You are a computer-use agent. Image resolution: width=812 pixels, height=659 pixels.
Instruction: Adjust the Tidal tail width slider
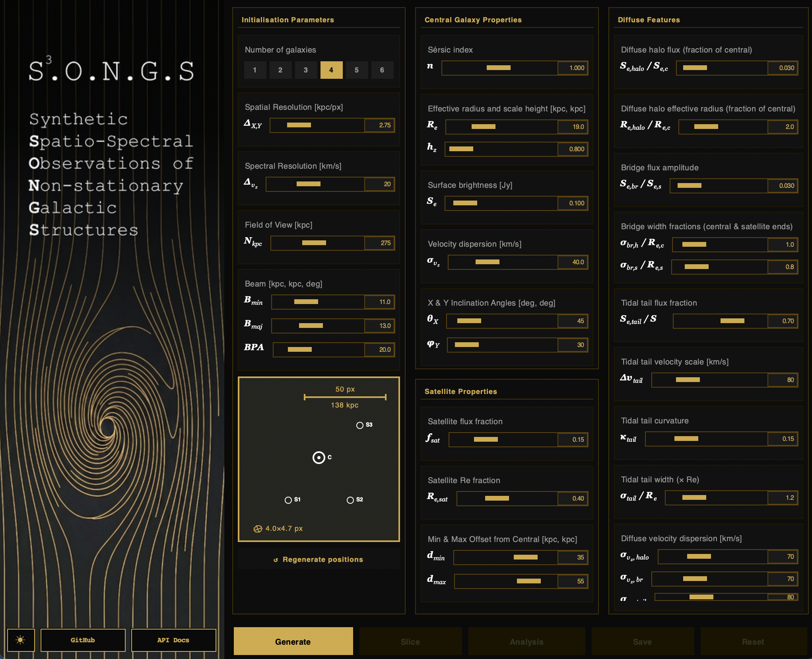tap(716, 498)
